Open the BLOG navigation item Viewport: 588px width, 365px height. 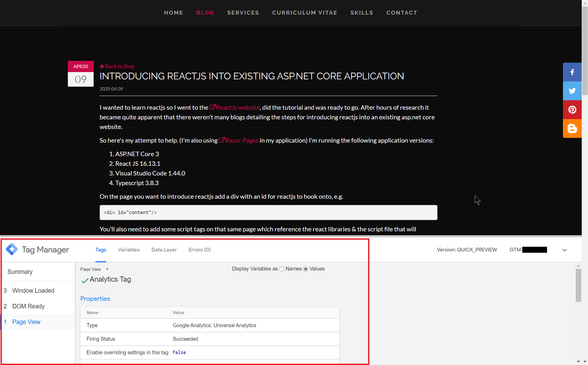(205, 13)
